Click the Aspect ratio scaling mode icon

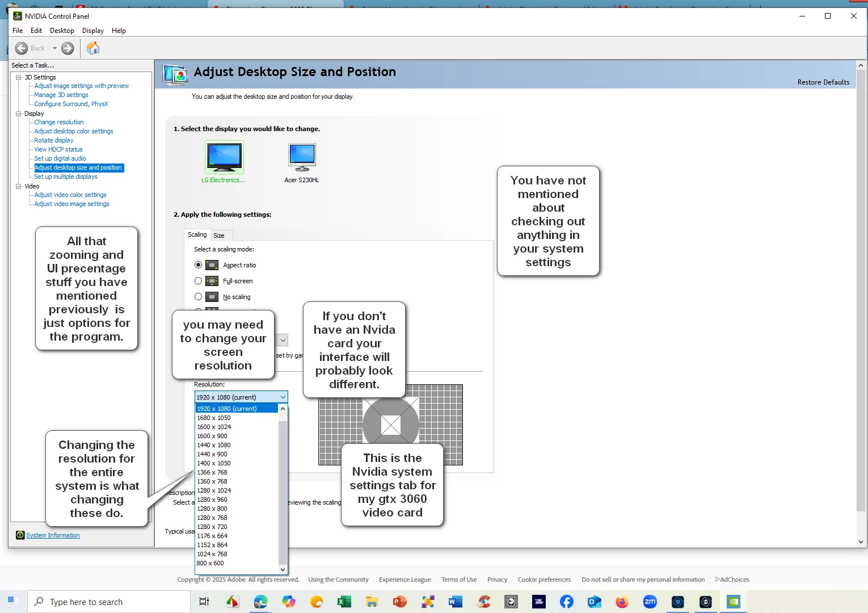212,265
